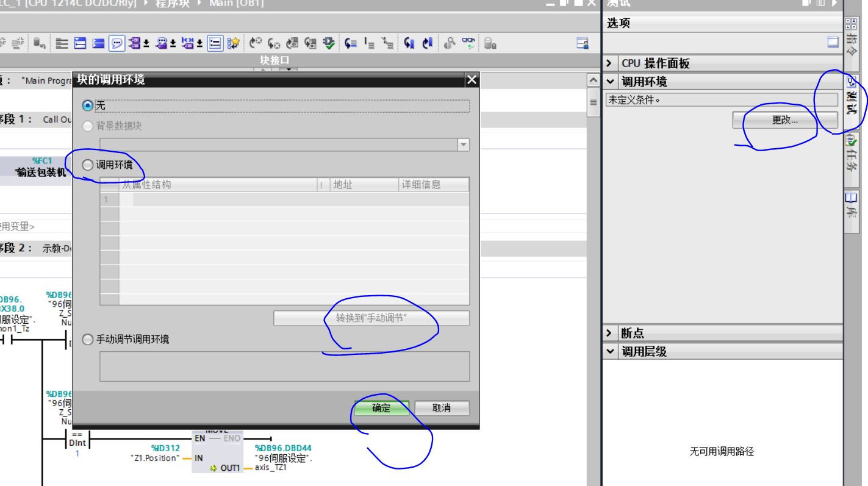Expand the 断点 section
The width and height of the screenshot is (868, 486).
[x=609, y=334]
